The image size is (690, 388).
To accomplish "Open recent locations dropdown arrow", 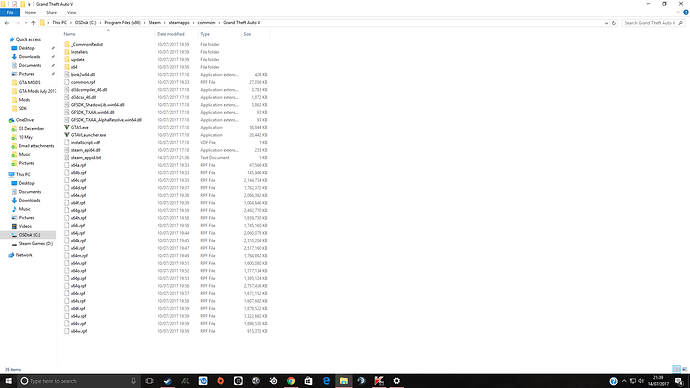I will [26, 23].
